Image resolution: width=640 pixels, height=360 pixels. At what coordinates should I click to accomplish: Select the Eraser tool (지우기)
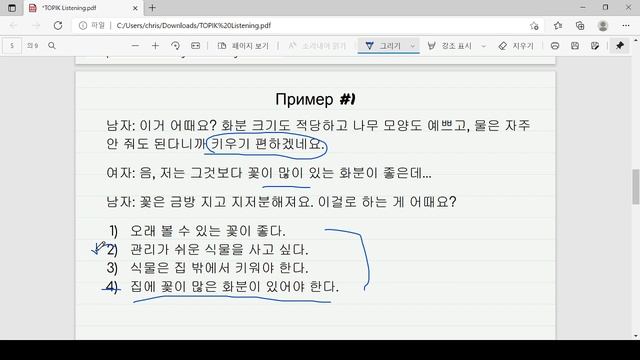[516, 46]
